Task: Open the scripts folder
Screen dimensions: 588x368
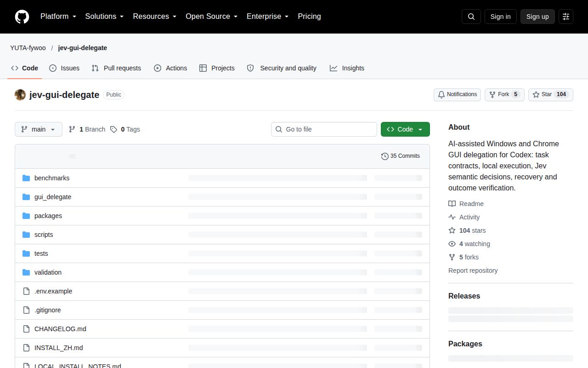Action: click(44, 235)
